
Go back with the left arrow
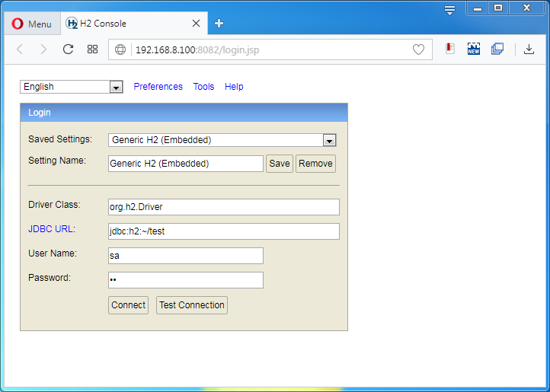(x=20, y=49)
